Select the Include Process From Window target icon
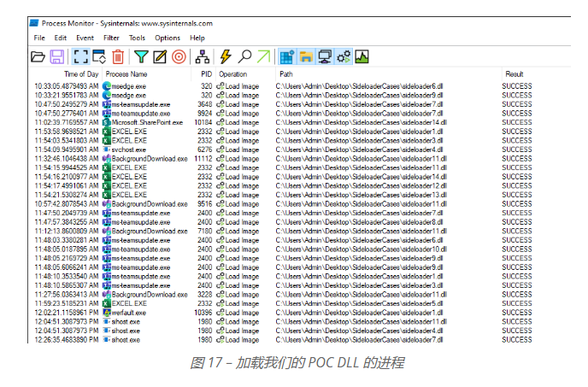 (179, 57)
